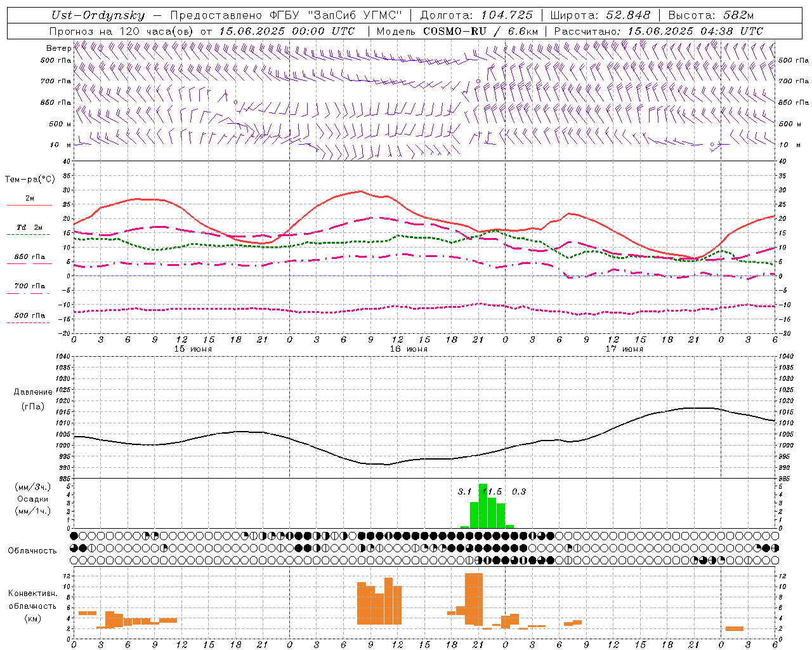This screenshot has height=650, width=812.
Task: Click the (мм/3ч.) precipitation unit label
Action: (x=33, y=487)
